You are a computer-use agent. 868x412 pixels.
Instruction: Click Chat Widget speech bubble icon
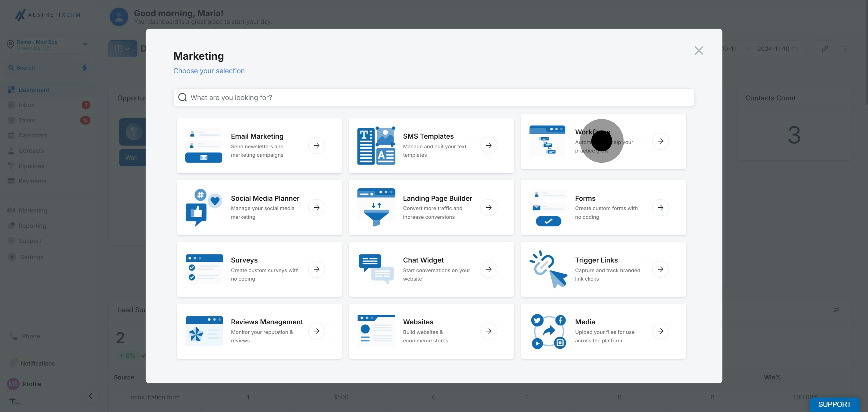click(x=376, y=269)
